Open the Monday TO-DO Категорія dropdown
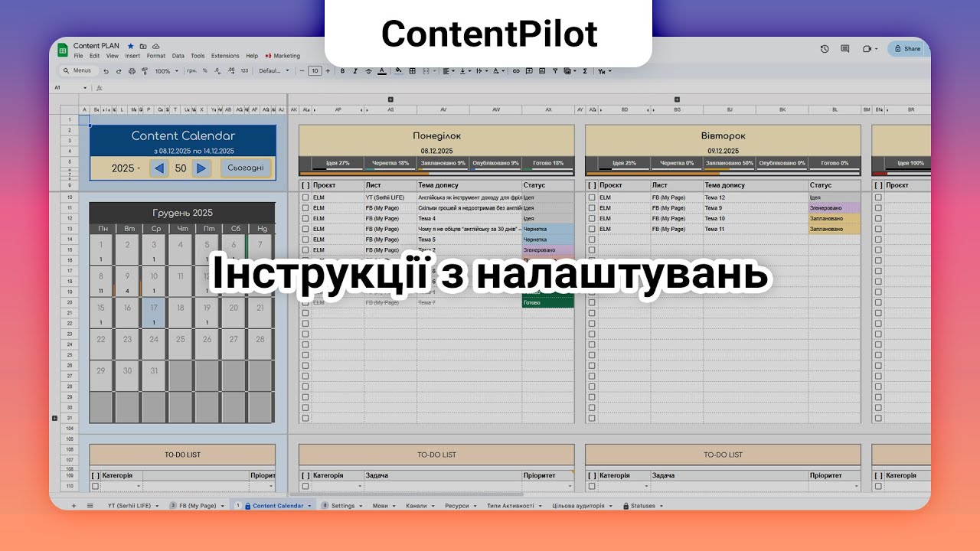This screenshot has height=551, width=980. 358,486
